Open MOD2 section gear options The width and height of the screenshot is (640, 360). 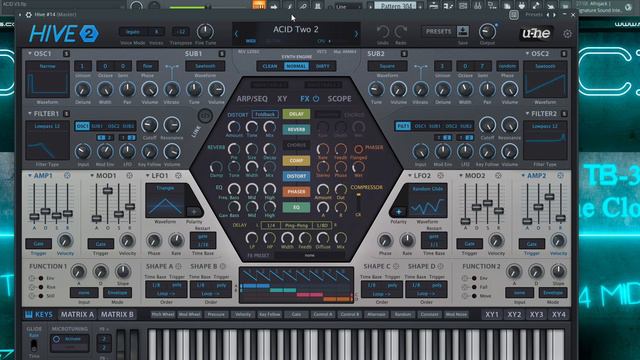[x=498, y=176]
